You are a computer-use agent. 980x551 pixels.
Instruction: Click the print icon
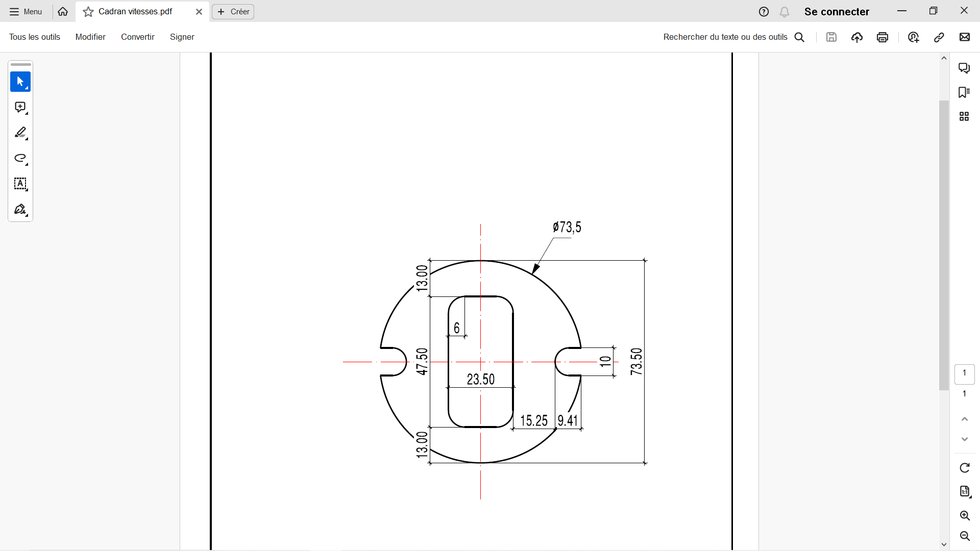[x=883, y=37]
